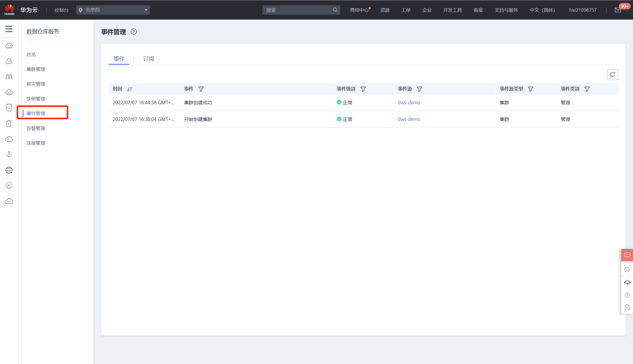Toggle the 时间 column sort order

tap(130, 89)
